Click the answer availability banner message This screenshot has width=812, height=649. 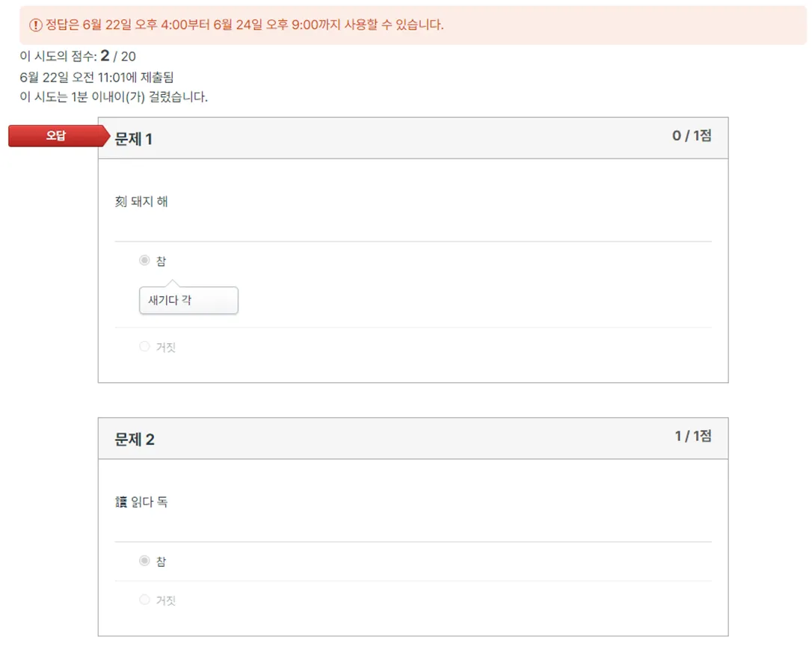(x=244, y=25)
